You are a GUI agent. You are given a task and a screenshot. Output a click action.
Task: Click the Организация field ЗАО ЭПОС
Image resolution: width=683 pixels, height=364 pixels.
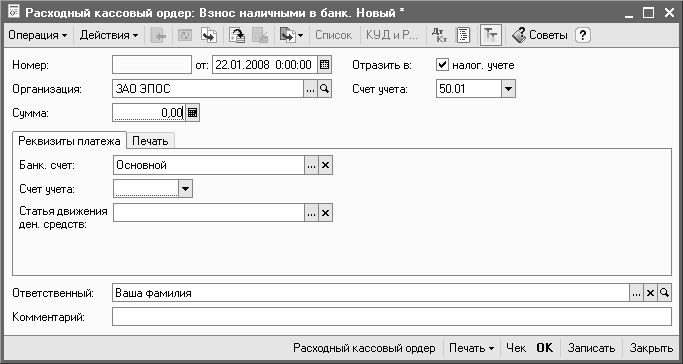pos(208,89)
